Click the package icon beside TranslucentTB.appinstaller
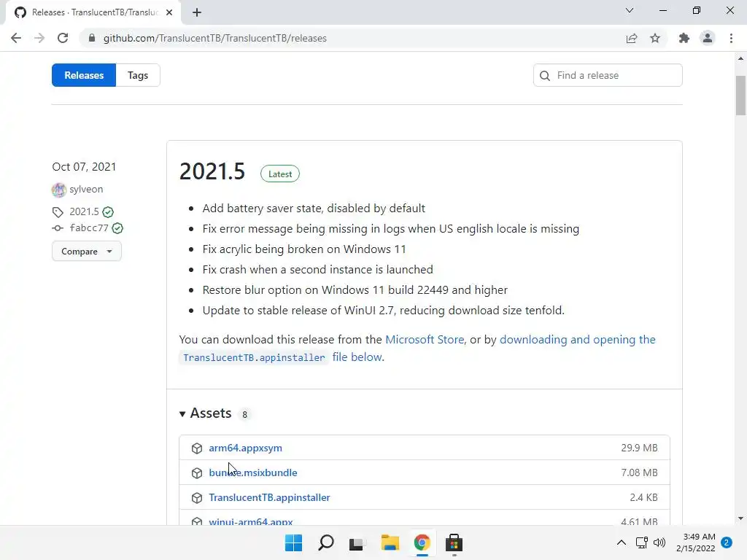The height and width of the screenshot is (560, 747). [x=197, y=497]
